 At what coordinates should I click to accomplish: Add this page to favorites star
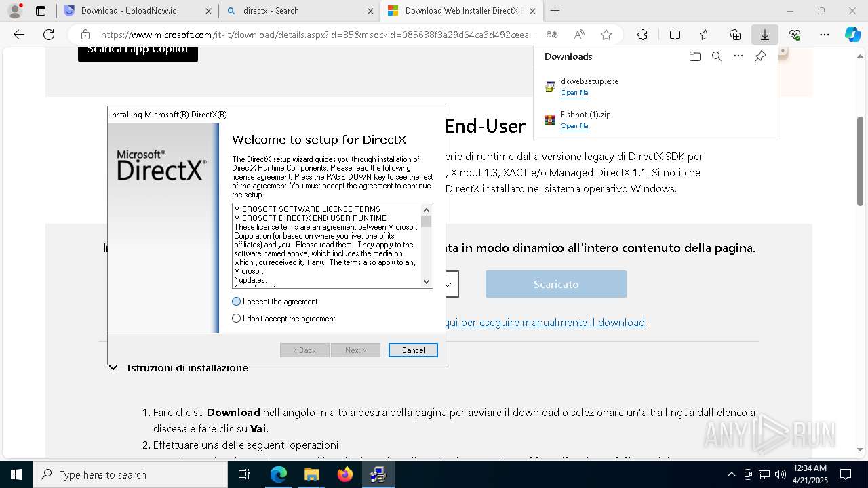606,35
